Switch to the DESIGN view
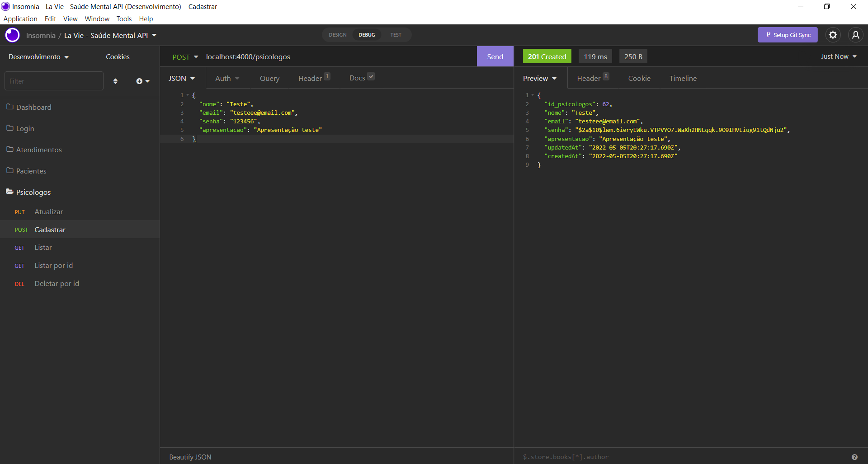 tap(338, 35)
